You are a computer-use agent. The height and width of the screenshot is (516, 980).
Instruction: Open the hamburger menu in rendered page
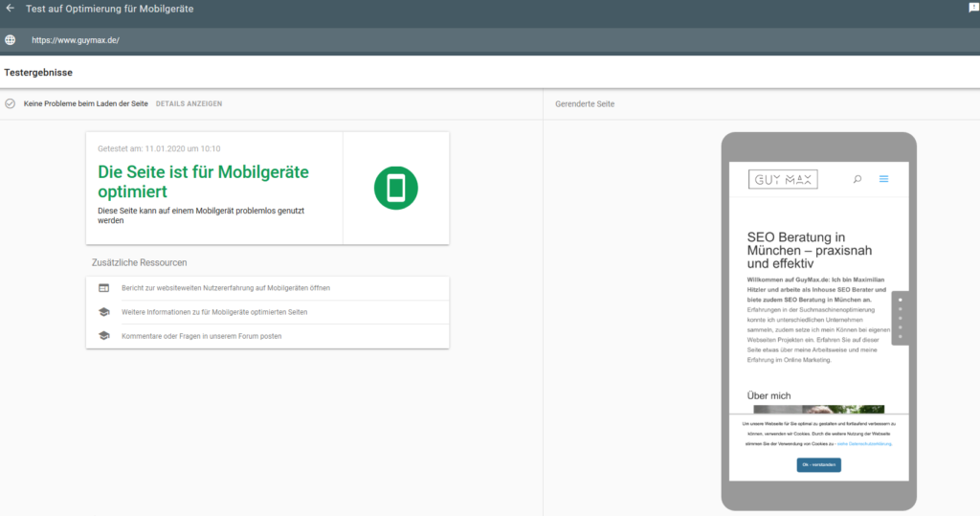click(x=883, y=179)
